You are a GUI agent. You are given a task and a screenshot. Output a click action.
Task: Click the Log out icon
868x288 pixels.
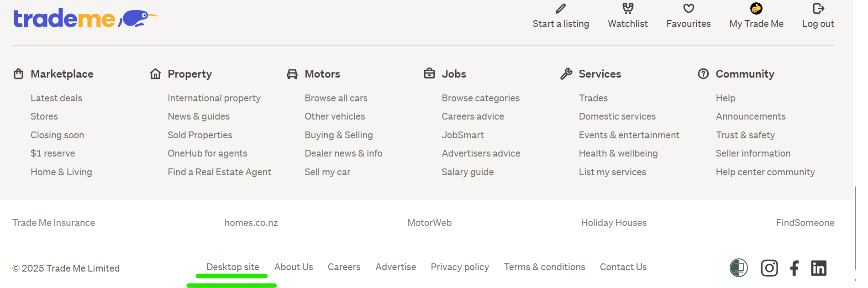(818, 9)
